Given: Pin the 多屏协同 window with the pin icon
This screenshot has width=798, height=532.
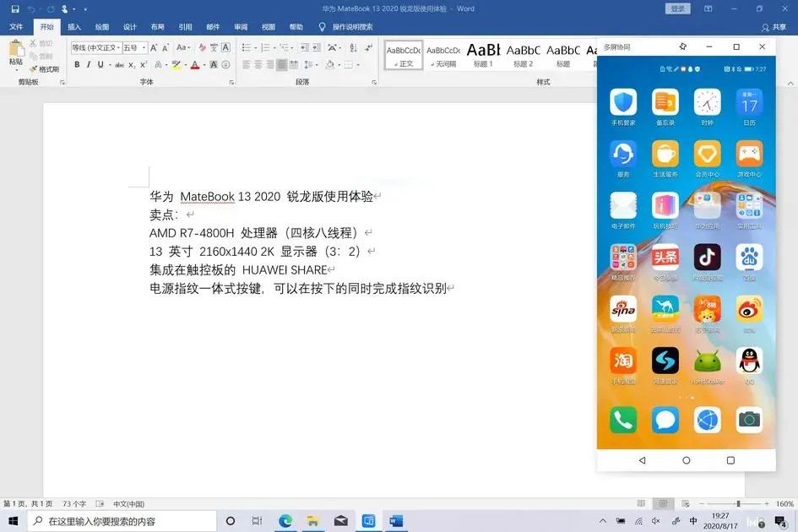Looking at the screenshot, I should coord(683,46).
